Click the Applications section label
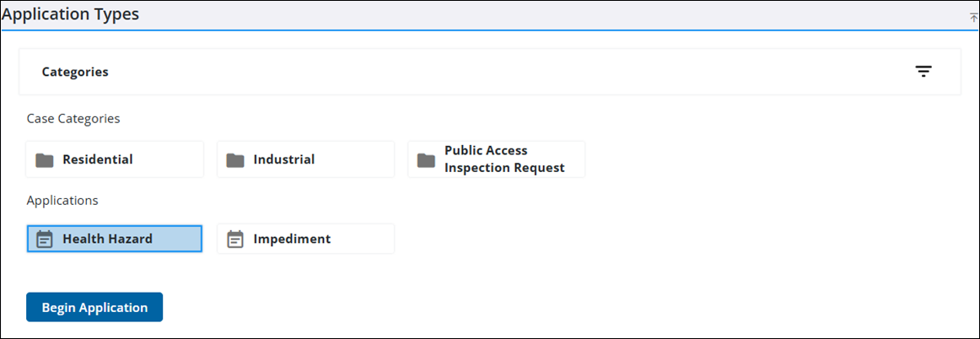This screenshot has height=339, width=980. click(x=62, y=201)
